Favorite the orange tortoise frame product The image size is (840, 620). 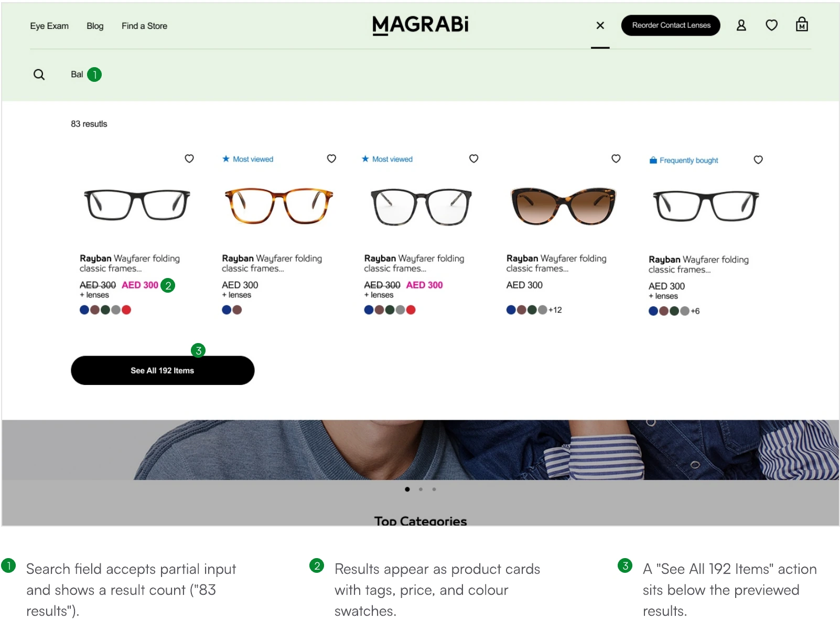click(331, 158)
